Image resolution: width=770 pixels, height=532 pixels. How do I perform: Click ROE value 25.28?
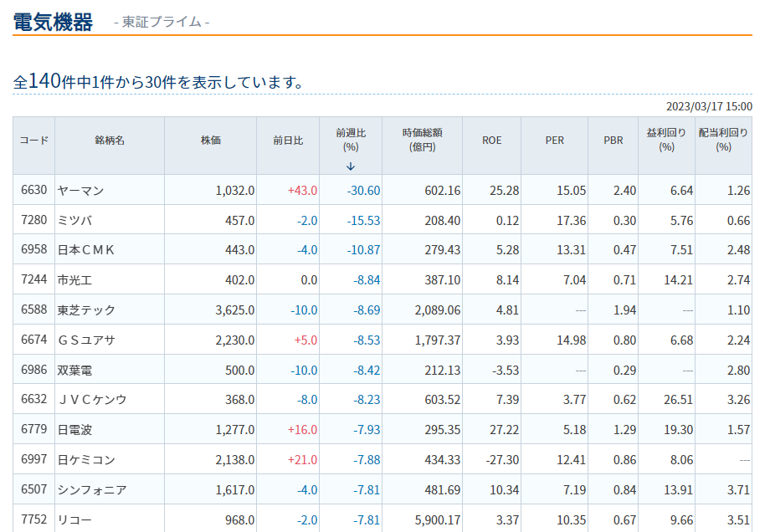tap(505, 191)
